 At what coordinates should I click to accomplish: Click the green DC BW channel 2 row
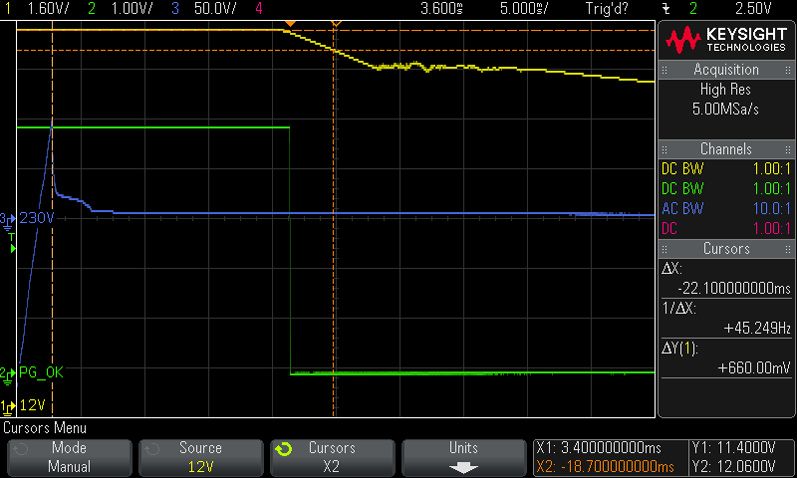[726, 189]
